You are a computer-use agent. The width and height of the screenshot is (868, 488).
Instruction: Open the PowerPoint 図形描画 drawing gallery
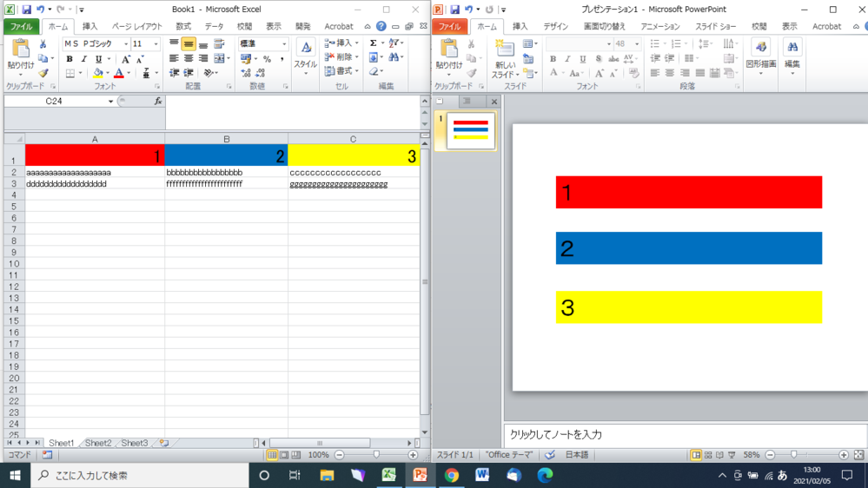(x=761, y=54)
